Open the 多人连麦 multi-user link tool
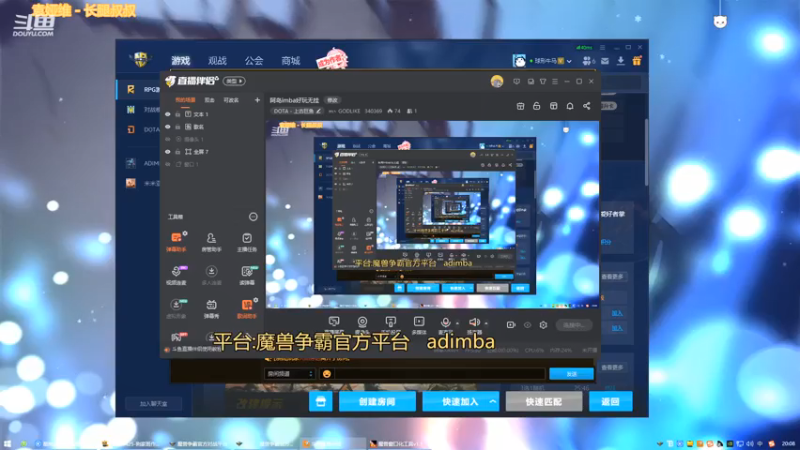The height and width of the screenshot is (450, 800). point(211,274)
